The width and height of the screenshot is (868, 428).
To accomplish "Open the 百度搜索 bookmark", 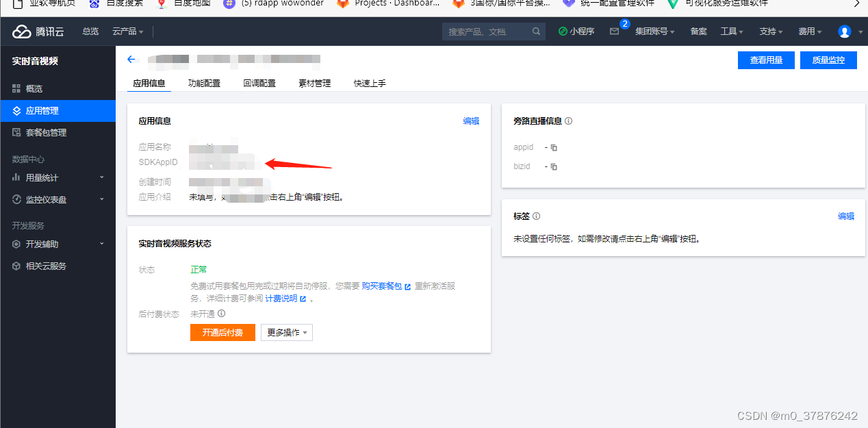I will tap(116, 3).
